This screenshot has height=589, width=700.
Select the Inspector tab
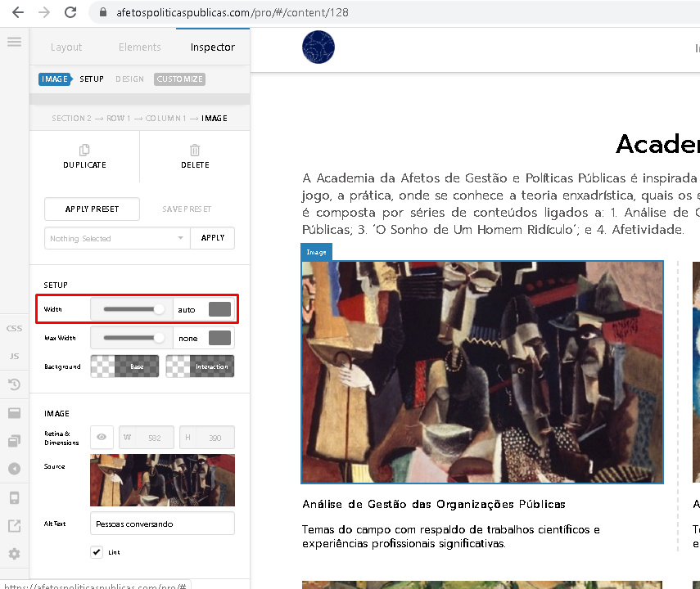(213, 47)
